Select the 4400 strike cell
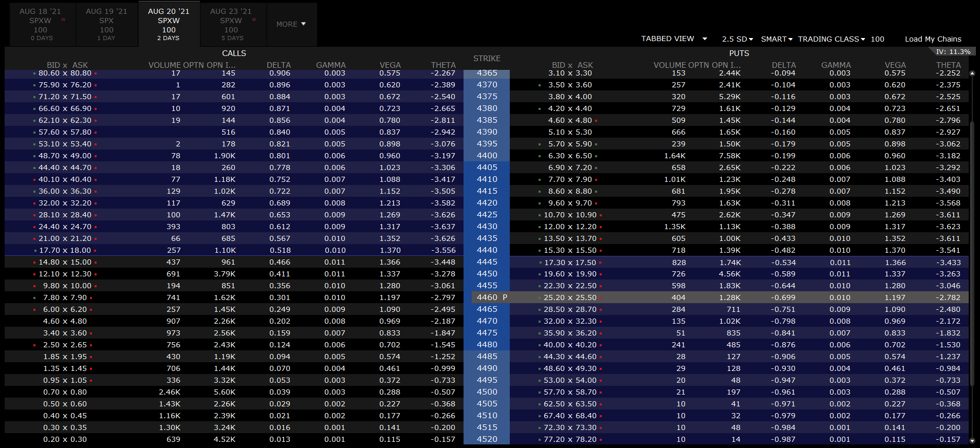Screen dimensions: 980x448 [x=487, y=156]
